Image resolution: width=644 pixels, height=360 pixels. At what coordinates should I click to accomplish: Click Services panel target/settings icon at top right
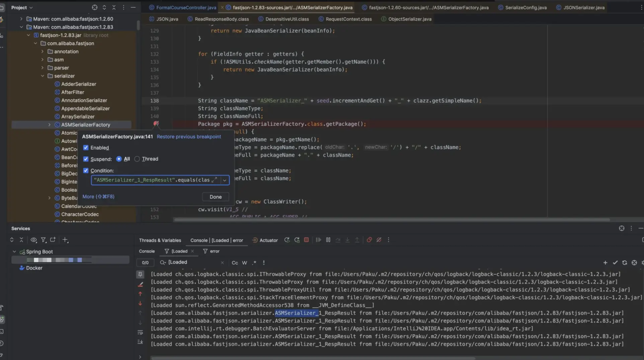(622, 228)
